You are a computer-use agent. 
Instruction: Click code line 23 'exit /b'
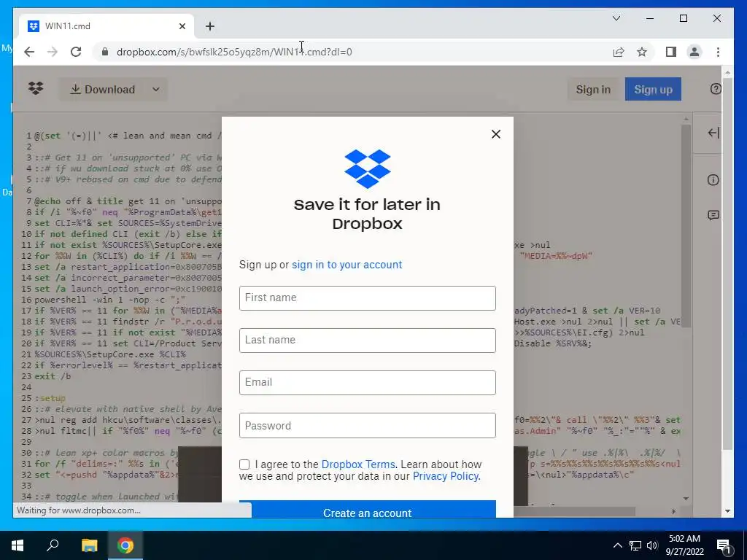[x=53, y=376]
